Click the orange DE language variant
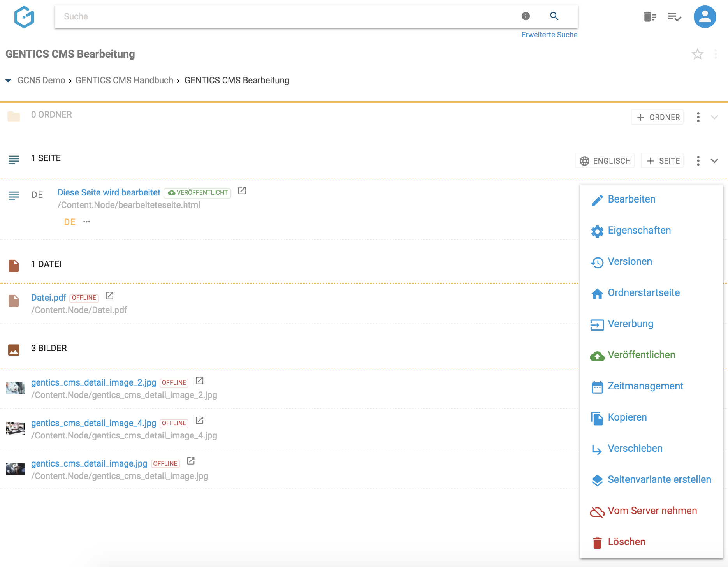This screenshot has height=567, width=728. (70, 222)
